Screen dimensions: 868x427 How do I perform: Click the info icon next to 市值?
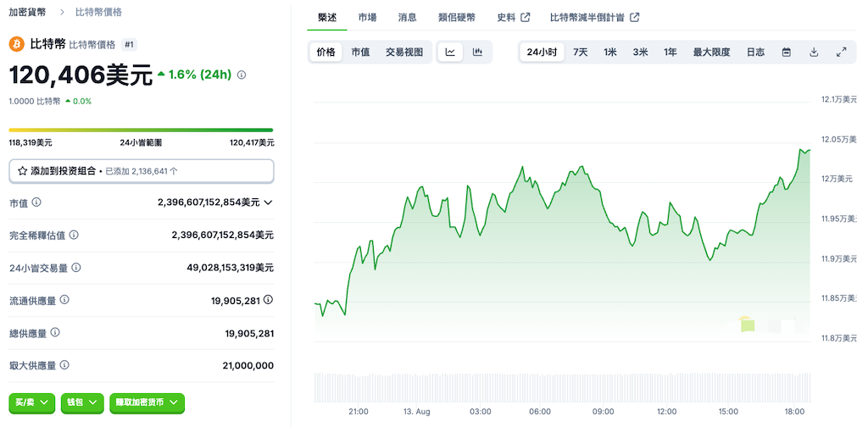36,202
